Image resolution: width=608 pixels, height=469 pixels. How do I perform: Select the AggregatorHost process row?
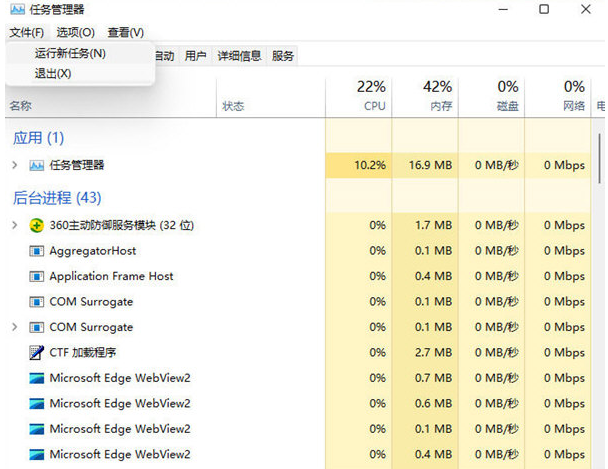(x=298, y=251)
